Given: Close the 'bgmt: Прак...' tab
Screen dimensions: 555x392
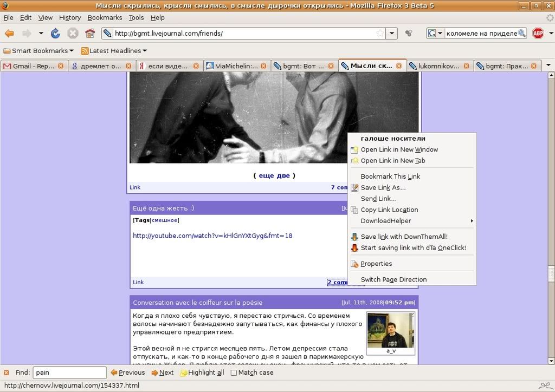Looking at the screenshot, I should (x=534, y=66).
